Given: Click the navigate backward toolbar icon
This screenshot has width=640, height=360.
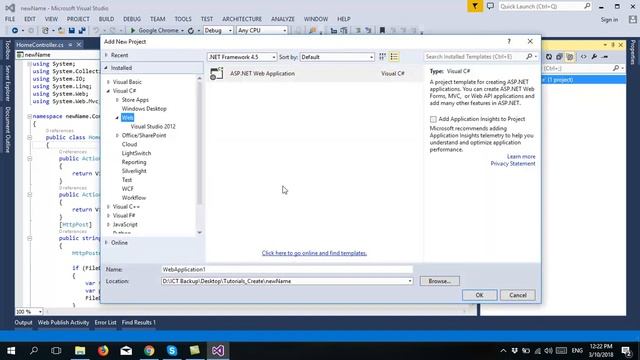Looking at the screenshot, I should [x=15, y=31].
